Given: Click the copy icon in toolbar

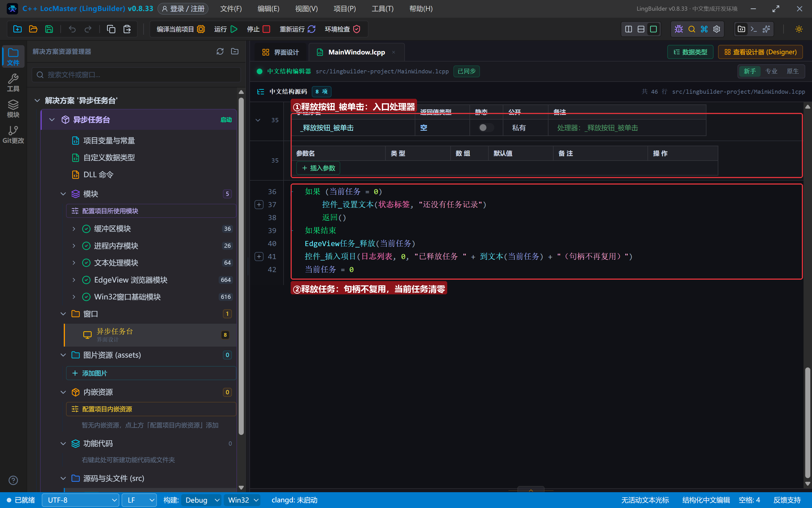Looking at the screenshot, I should tap(111, 29).
